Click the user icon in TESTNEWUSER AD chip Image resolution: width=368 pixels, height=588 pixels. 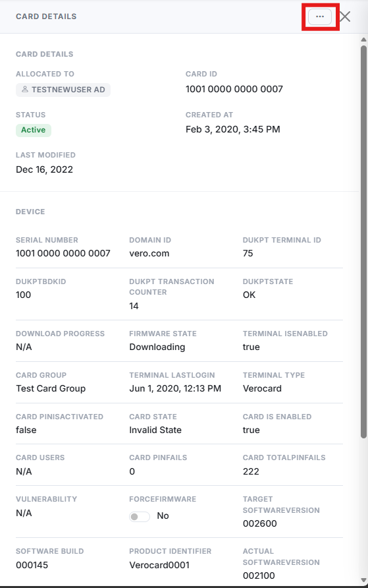25,89
